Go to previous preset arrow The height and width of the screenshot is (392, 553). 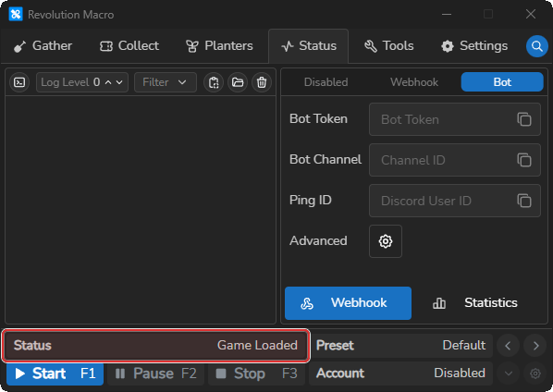(508, 346)
